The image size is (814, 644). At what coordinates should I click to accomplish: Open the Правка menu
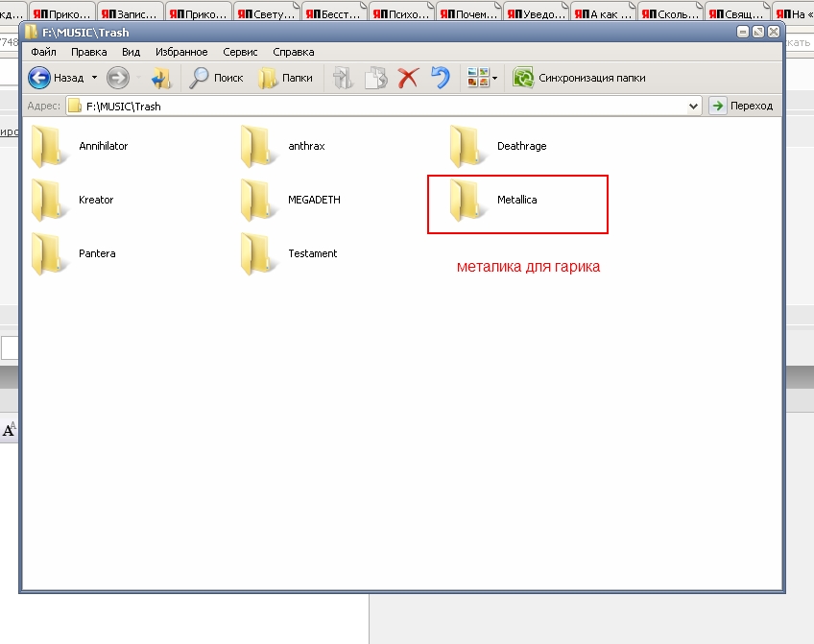88,52
